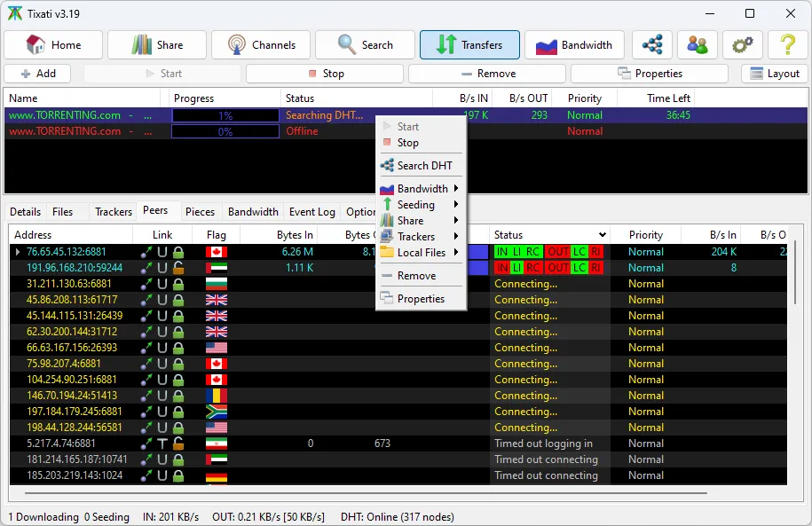Click the Germany flag for peer 185.203.219.143
The height and width of the screenshot is (526, 812).
pyautogui.click(x=217, y=475)
